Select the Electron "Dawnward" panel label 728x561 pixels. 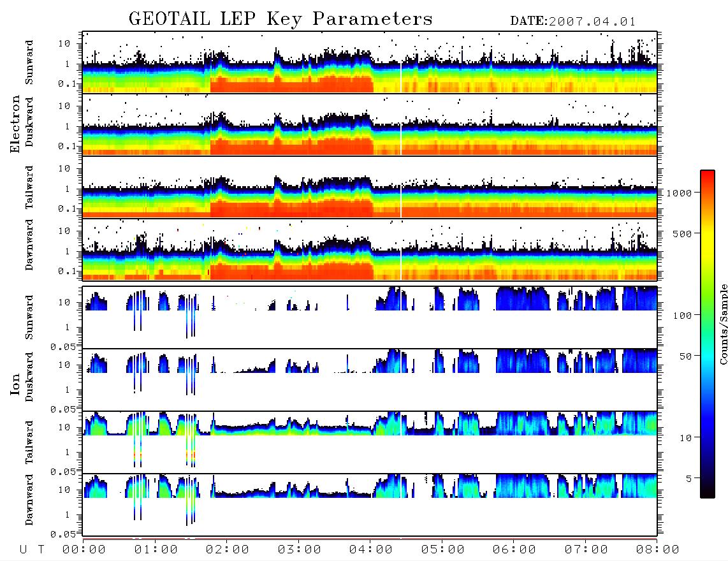click(29, 245)
